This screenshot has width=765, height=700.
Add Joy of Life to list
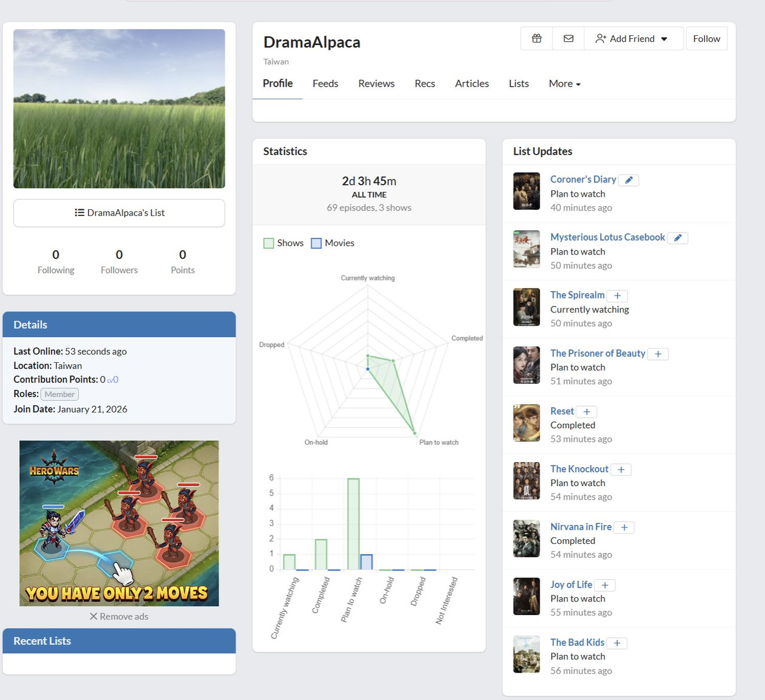pyautogui.click(x=605, y=585)
